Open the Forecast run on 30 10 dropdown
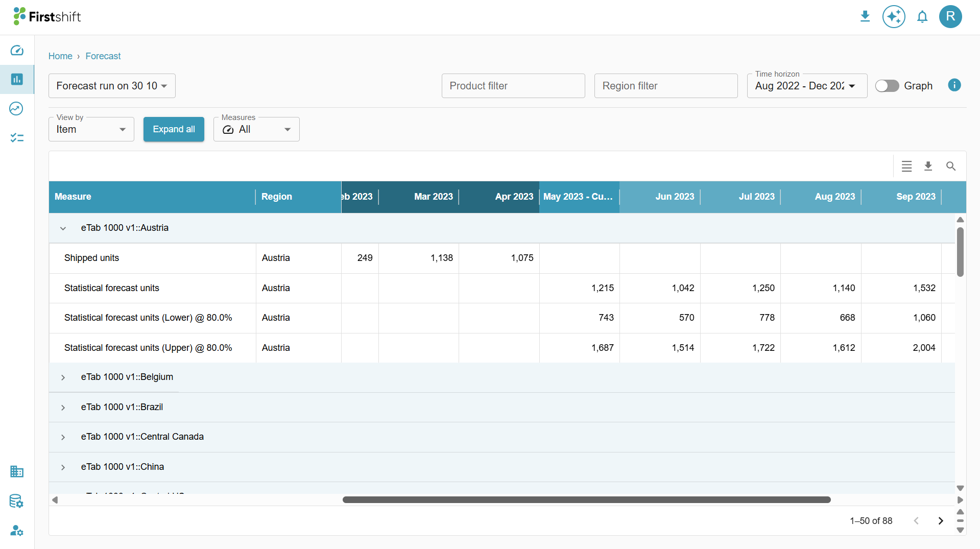The width and height of the screenshot is (980, 549). pos(112,86)
